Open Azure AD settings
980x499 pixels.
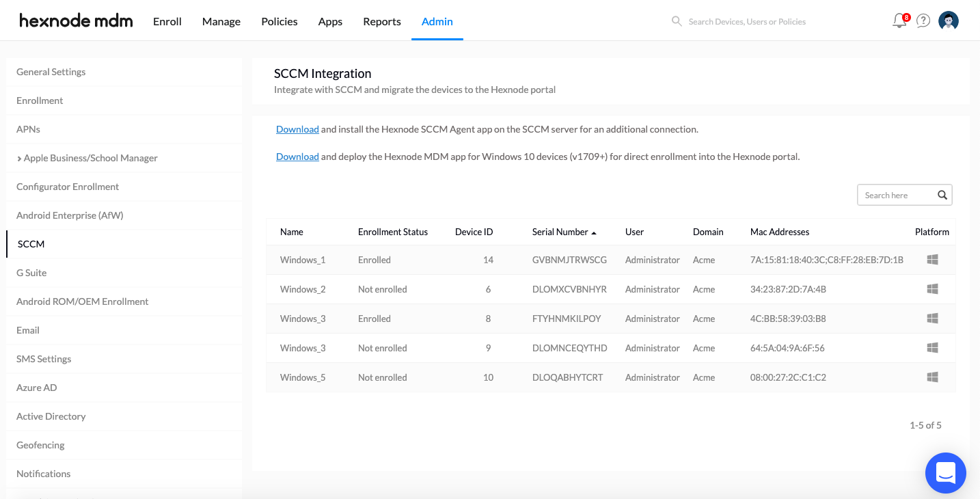pyautogui.click(x=124, y=388)
